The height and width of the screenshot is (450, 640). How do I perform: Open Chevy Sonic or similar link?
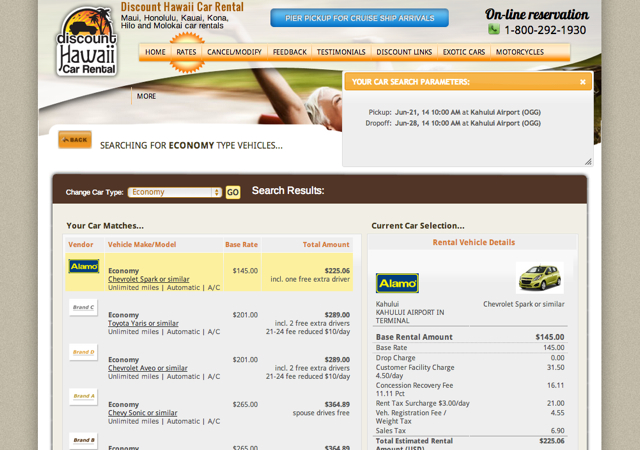(142, 413)
